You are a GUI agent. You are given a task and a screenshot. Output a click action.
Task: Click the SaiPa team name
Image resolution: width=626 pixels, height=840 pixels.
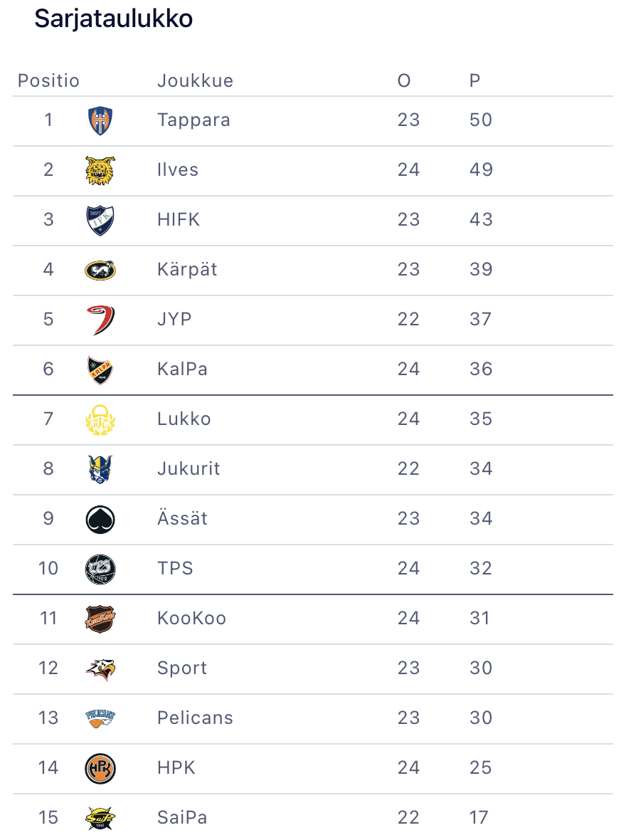[182, 817]
